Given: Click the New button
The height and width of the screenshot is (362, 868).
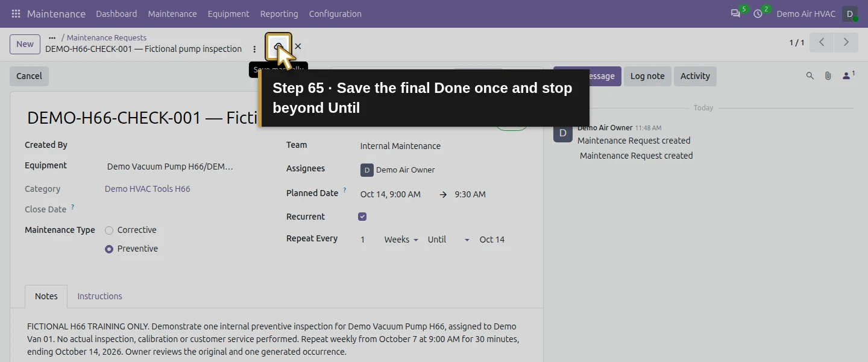Looking at the screenshot, I should pos(25,44).
